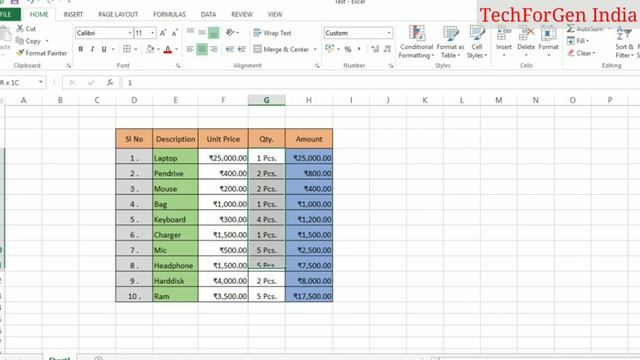Image resolution: width=640 pixels, height=360 pixels.
Task: Toggle Bottom Align
Action: (213, 33)
